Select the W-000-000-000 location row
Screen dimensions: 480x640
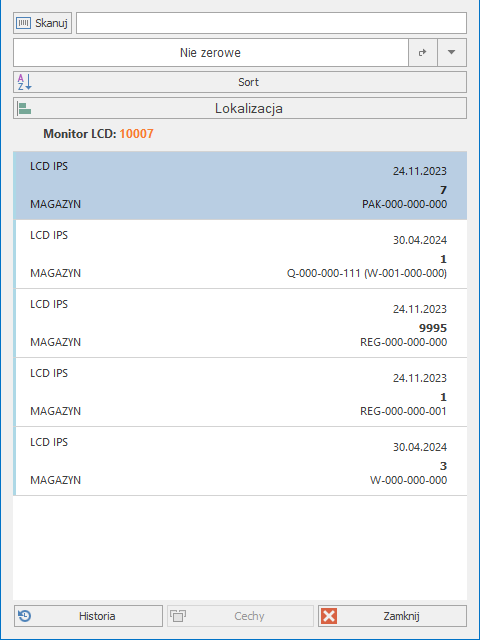click(240, 461)
